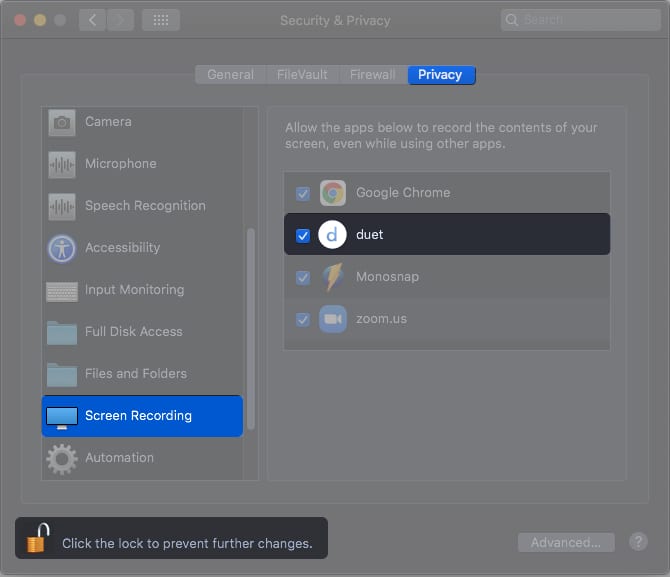Click the Microphone waveform icon

62,165
